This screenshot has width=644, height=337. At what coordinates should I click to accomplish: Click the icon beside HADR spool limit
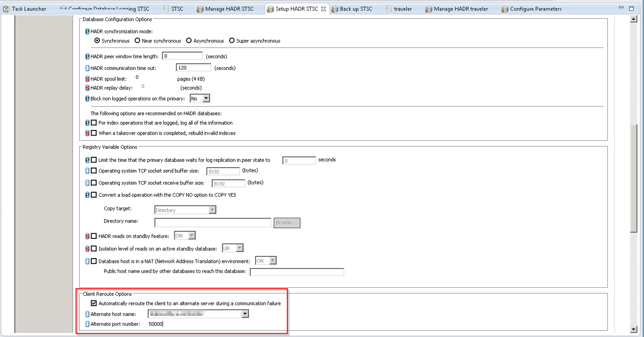[87, 79]
